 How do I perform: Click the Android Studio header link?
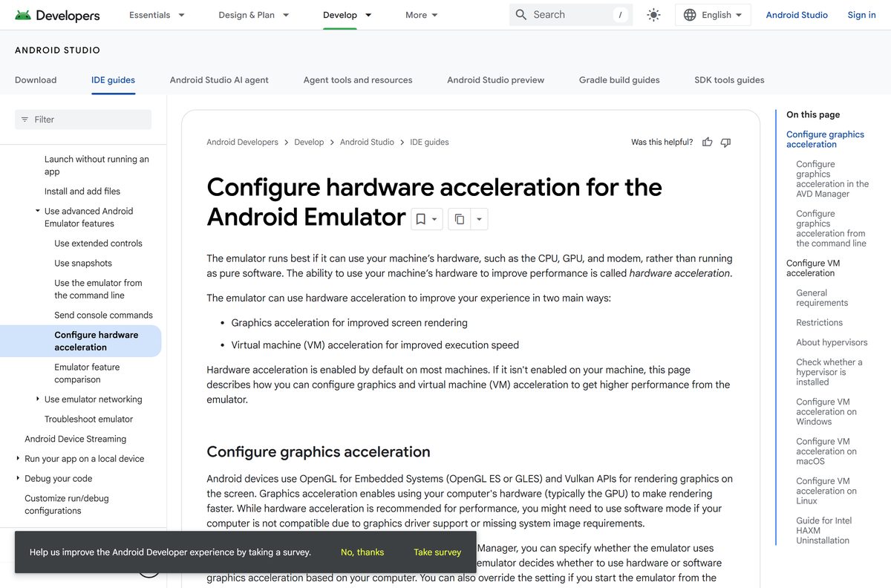click(797, 15)
